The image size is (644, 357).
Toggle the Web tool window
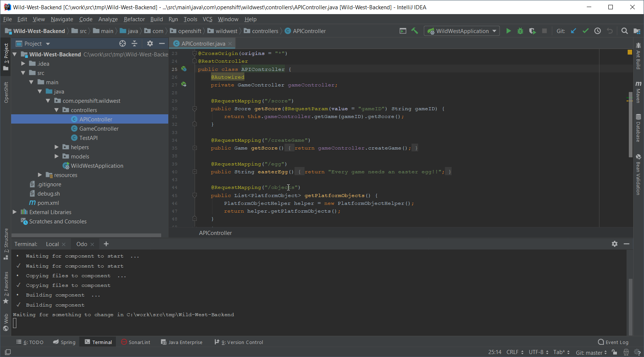6,322
